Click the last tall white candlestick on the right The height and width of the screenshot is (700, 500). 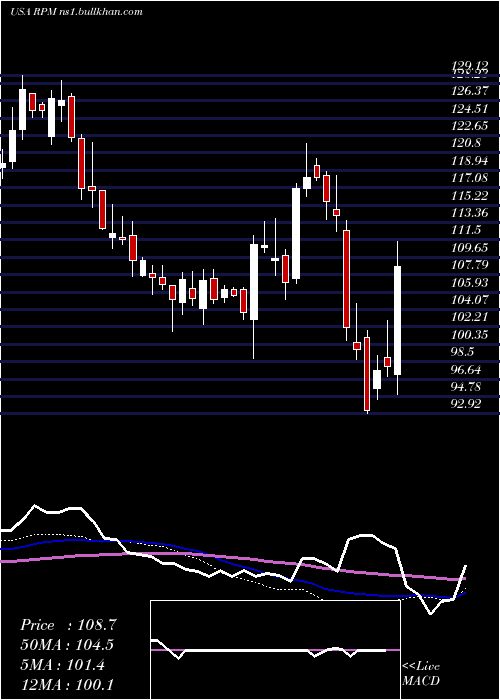click(397, 320)
